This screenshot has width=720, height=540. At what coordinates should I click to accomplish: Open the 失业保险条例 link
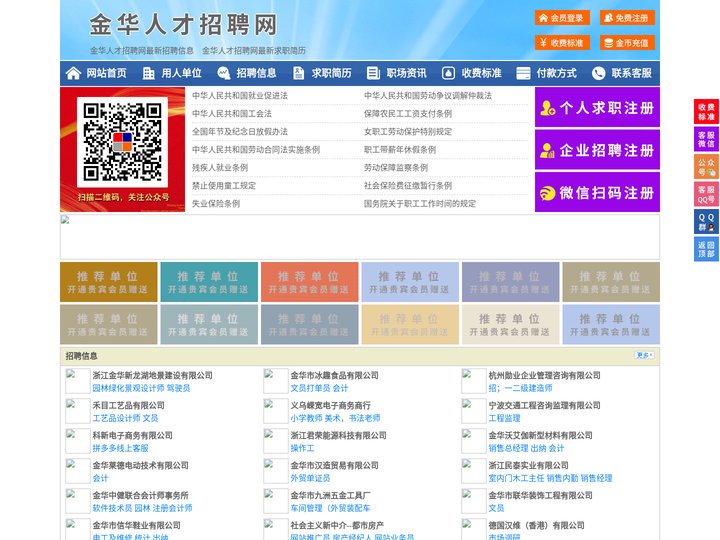pos(216,203)
